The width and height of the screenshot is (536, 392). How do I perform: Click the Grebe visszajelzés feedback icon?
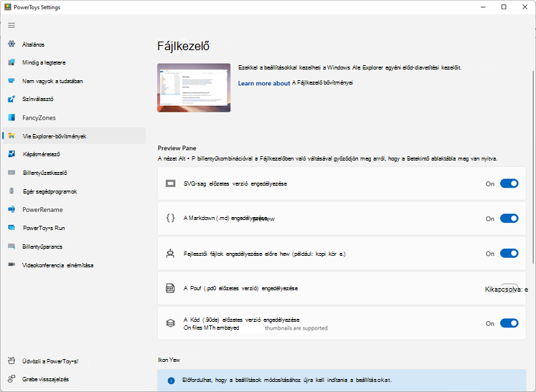tap(11, 378)
